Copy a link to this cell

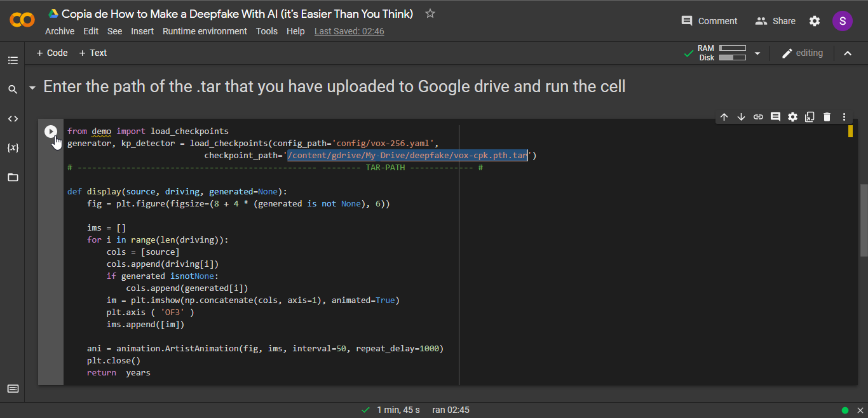(758, 117)
